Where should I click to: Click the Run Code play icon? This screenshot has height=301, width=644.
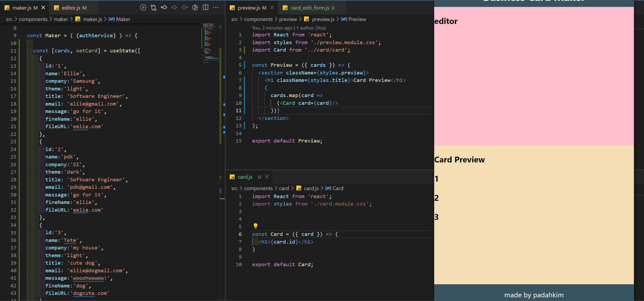[143, 7]
